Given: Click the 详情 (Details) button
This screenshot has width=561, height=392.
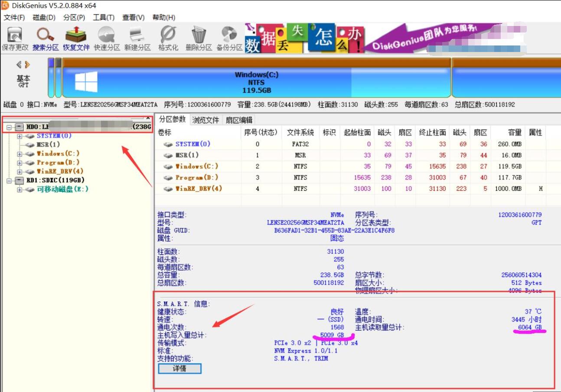Looking at the screenshot, I should pyautogui.click(x=180, y=369).
